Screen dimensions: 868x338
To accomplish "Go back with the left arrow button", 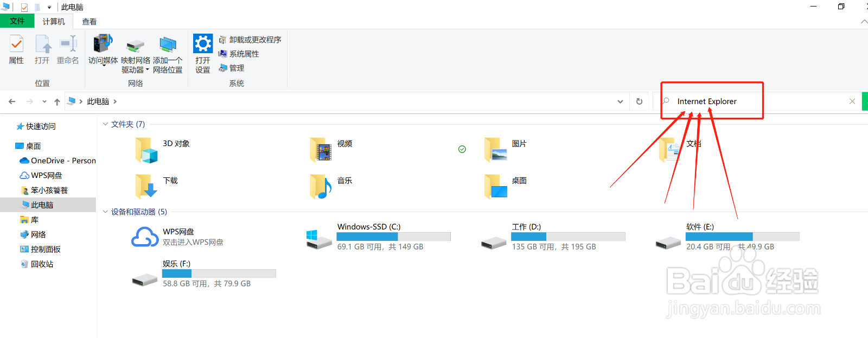I will 12,101.
